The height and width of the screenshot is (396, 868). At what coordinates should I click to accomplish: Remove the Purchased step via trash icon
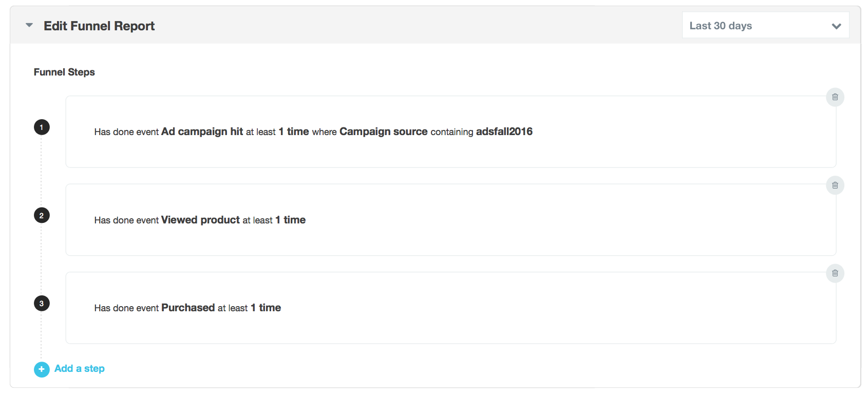tap(835, 273)
